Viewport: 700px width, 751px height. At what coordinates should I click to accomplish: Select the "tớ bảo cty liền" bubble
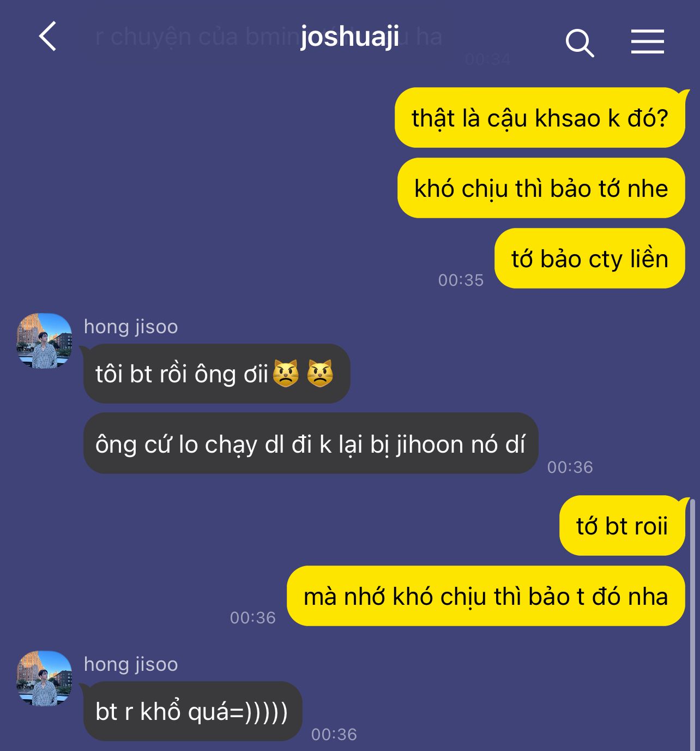click(x=590, y=259)
